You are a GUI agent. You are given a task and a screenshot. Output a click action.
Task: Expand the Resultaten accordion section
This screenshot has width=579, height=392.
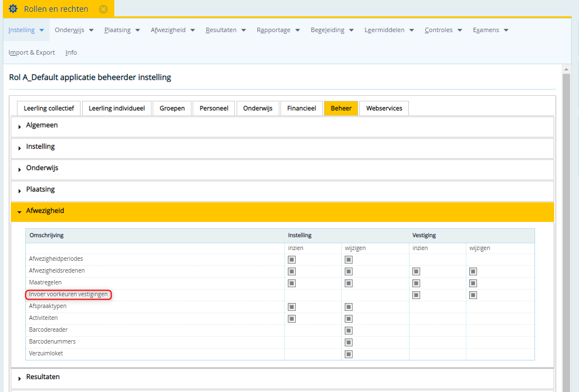(283, 378)
